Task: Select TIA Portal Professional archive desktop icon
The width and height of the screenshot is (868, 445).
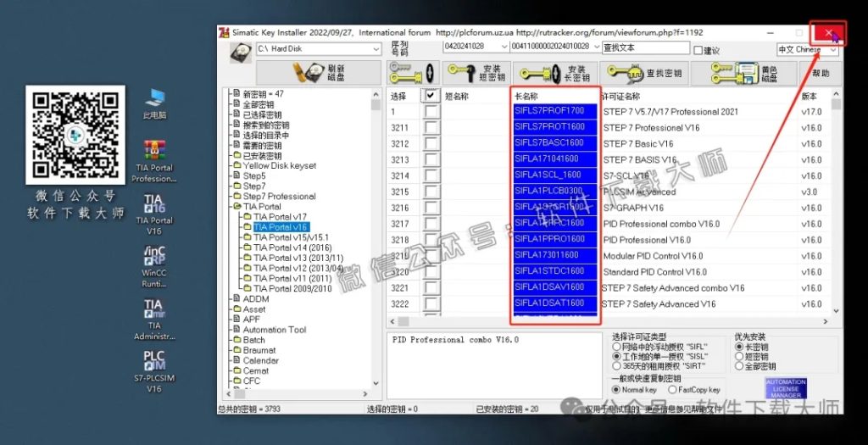Action: 154,162
